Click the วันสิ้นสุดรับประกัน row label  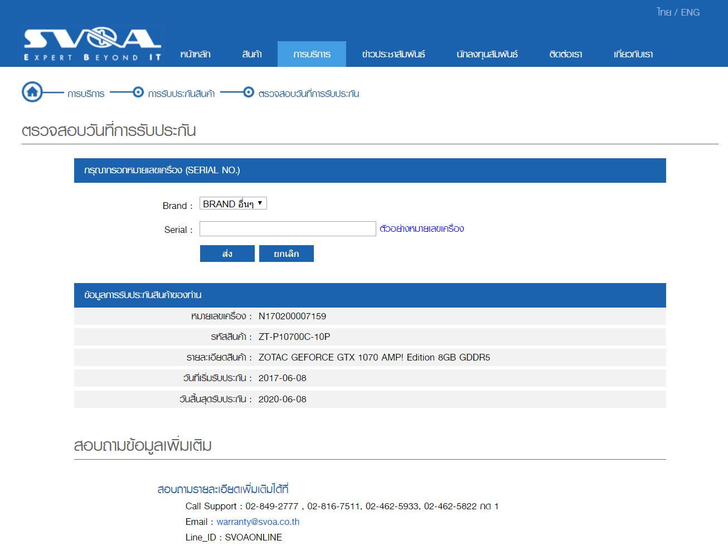[215, 399]
